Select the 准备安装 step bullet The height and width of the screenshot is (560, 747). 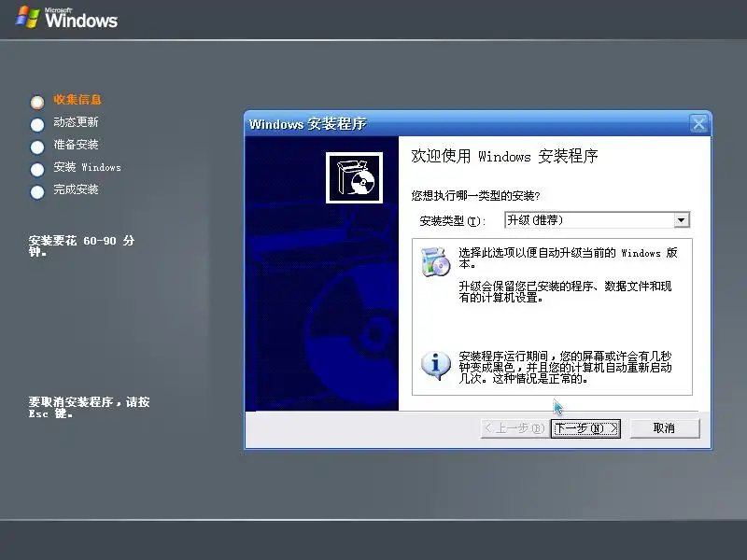(x=37, y=147)
